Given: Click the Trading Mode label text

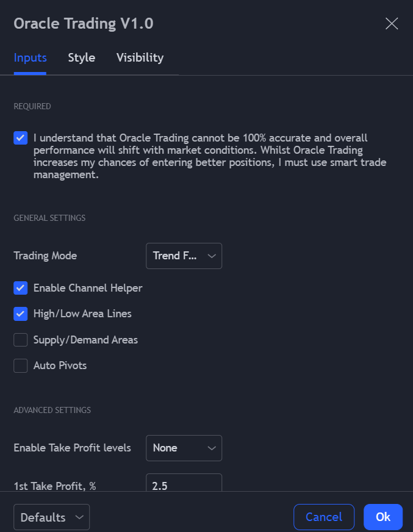Looking at the screenshot, I should point(45,256).
